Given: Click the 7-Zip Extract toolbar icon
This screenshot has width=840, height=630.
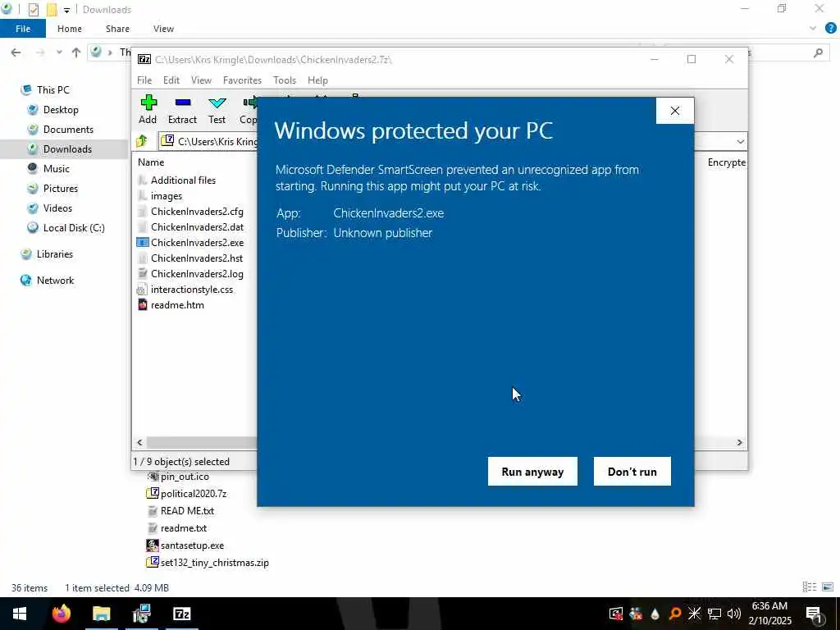Looking at the screenshot, I should pos(182,110).
